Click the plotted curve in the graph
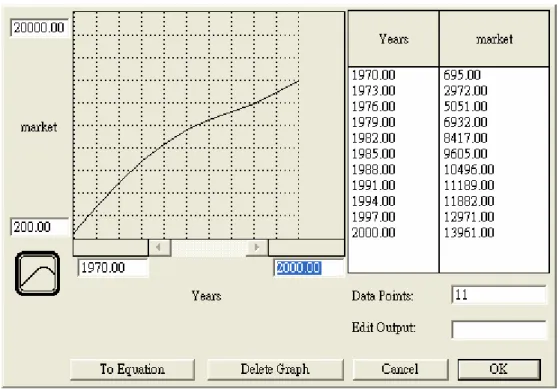The image size is (559, 389). click(186, 130)
